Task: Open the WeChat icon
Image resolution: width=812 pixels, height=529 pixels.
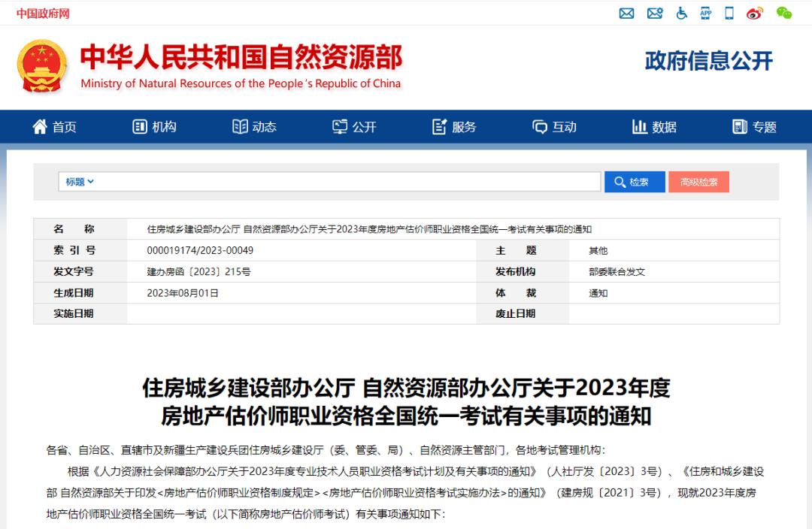Action: click(x=784, y=13)
